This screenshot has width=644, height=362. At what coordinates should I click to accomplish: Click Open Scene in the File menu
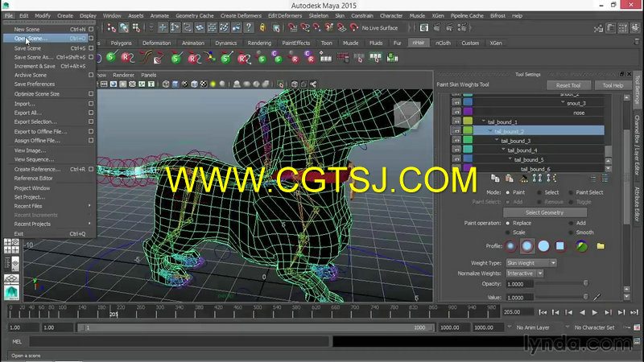[45, 38]
